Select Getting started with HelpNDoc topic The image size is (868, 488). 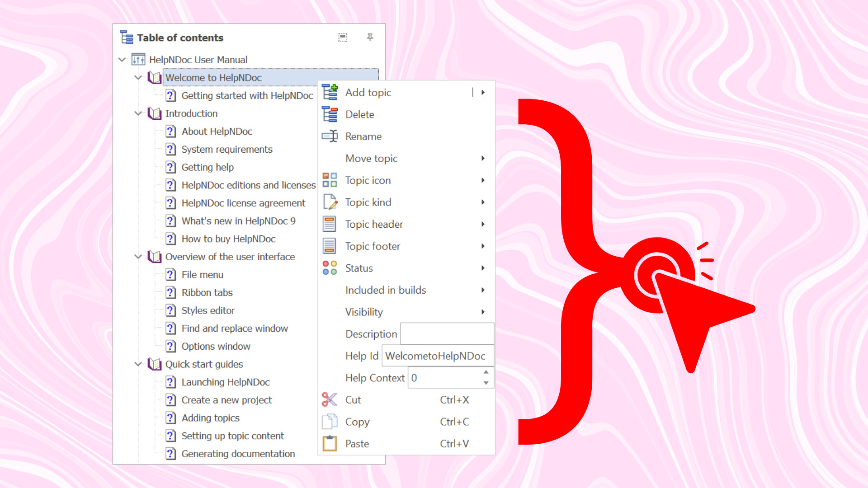[247, 96]
